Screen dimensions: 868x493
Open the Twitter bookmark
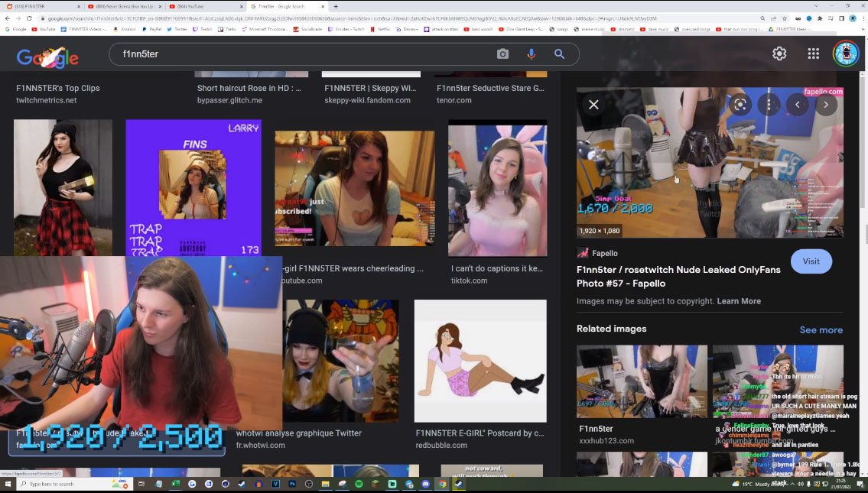177,29
